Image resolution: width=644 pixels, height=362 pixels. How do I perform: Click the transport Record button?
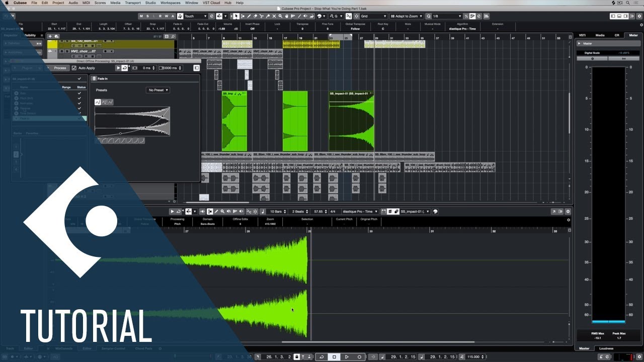click(359, 357)
